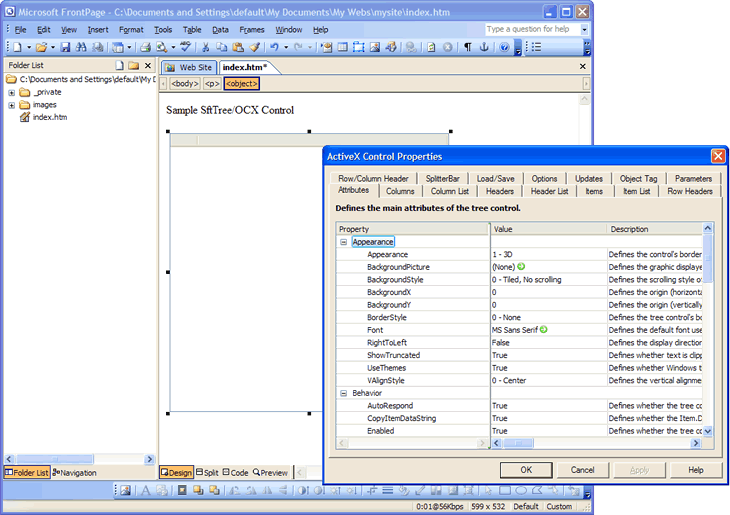Click the Cut scissors icon
This screenshot has width=730, height=515.
206,47
